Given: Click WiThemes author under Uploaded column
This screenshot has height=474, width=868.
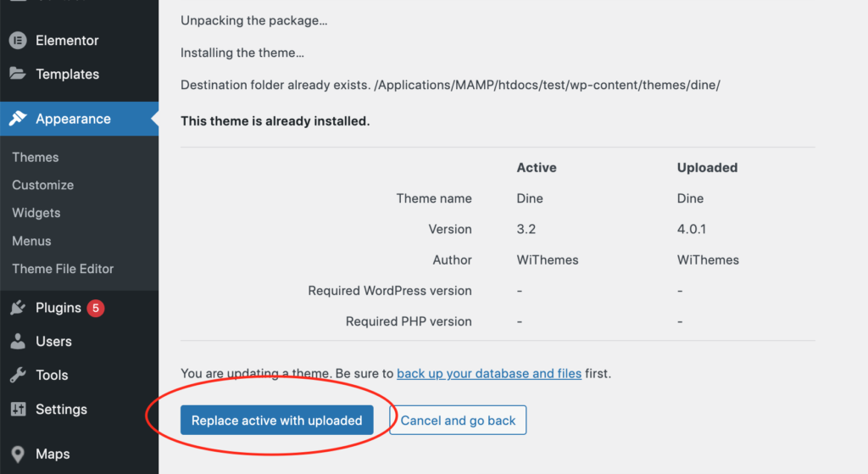Looking at the screenshot, I should click(x=708, y=259).
